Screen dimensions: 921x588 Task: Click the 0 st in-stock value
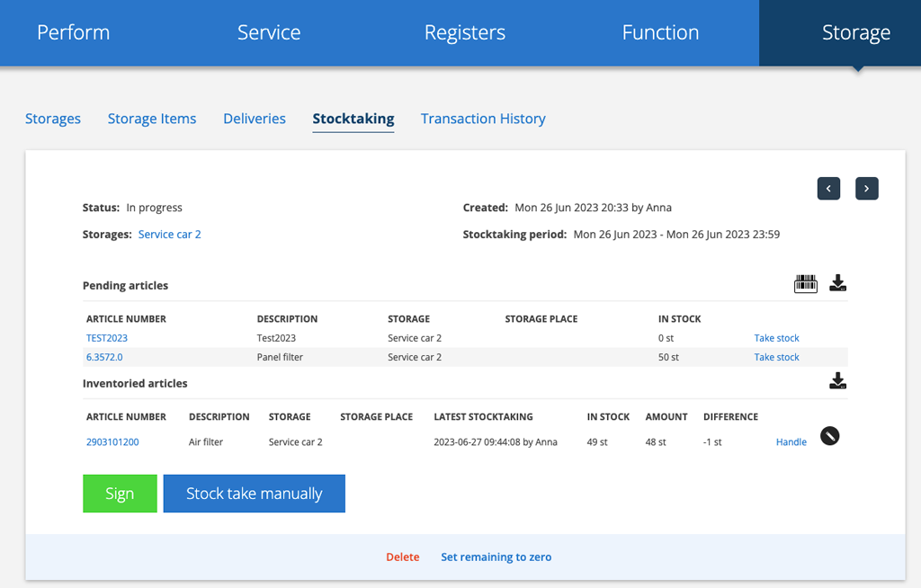[x=666, y=338]
